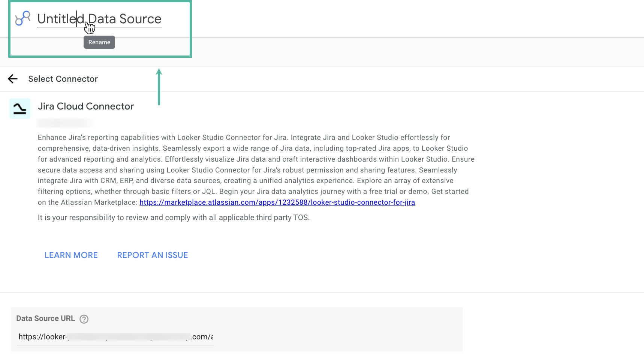Click the REPORT AN ISSUE button

[153, 255]
